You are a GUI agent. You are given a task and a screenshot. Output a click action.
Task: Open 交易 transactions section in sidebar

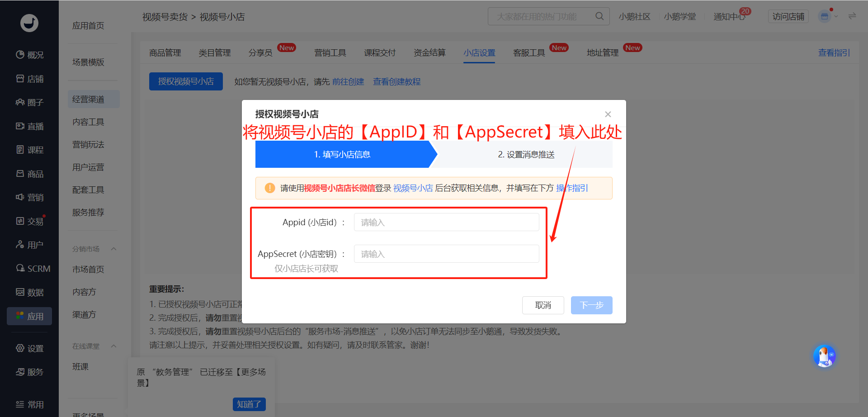point(29,221)
